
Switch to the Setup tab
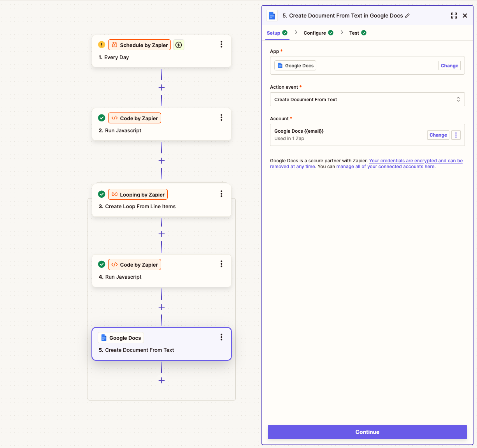click(x=277, y=33)
